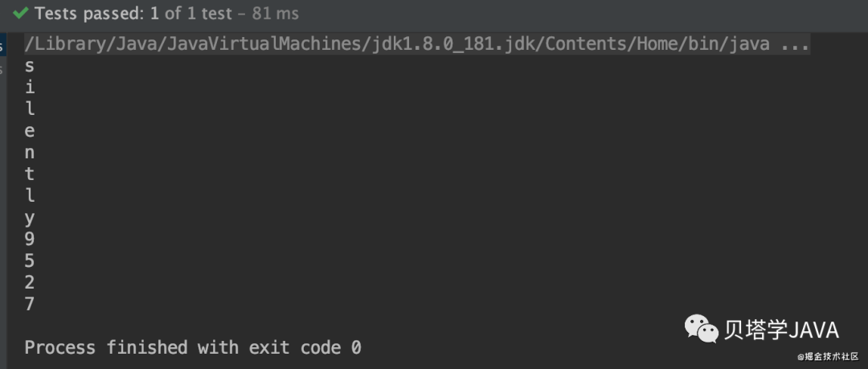The width and height of the screenshot is (868, 369).
Task: Click the /Library/Java/JavaVirtualMachines command line
Action: [x=417, y=44]
